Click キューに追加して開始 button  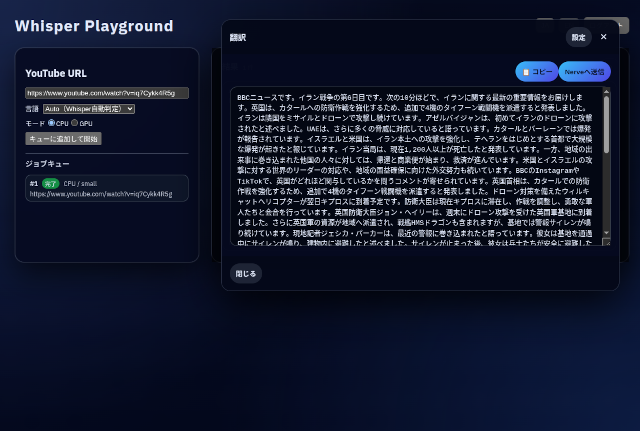point(62,138)
